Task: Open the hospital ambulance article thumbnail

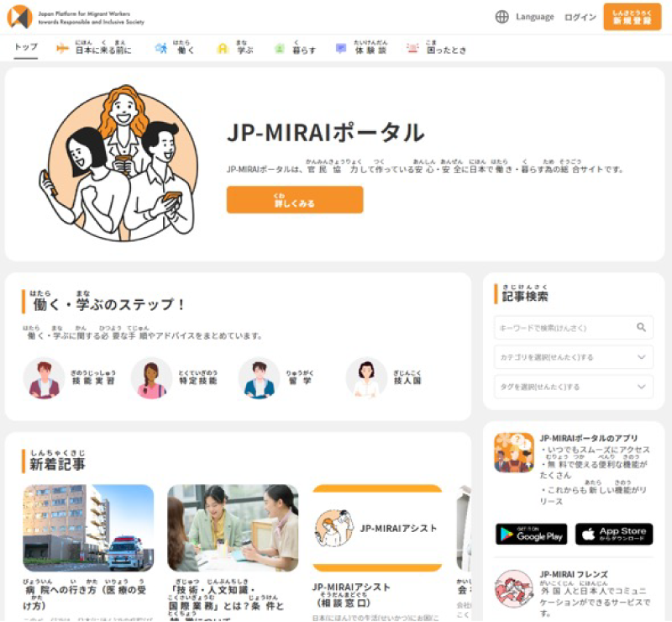Action: (88, 528)
